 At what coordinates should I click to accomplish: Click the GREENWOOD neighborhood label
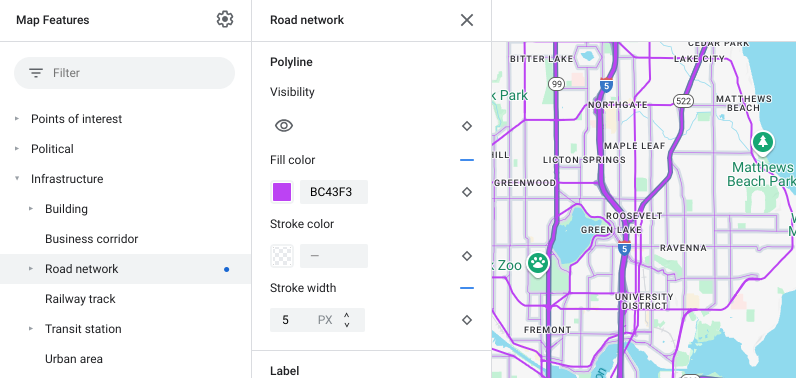[525, 183]
